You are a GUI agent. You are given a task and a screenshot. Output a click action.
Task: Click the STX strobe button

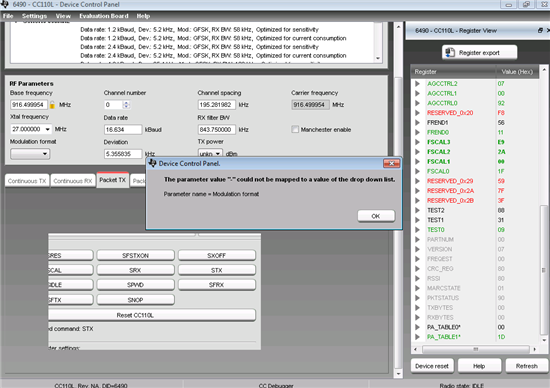pyautogui.click(x=217, y=270)
